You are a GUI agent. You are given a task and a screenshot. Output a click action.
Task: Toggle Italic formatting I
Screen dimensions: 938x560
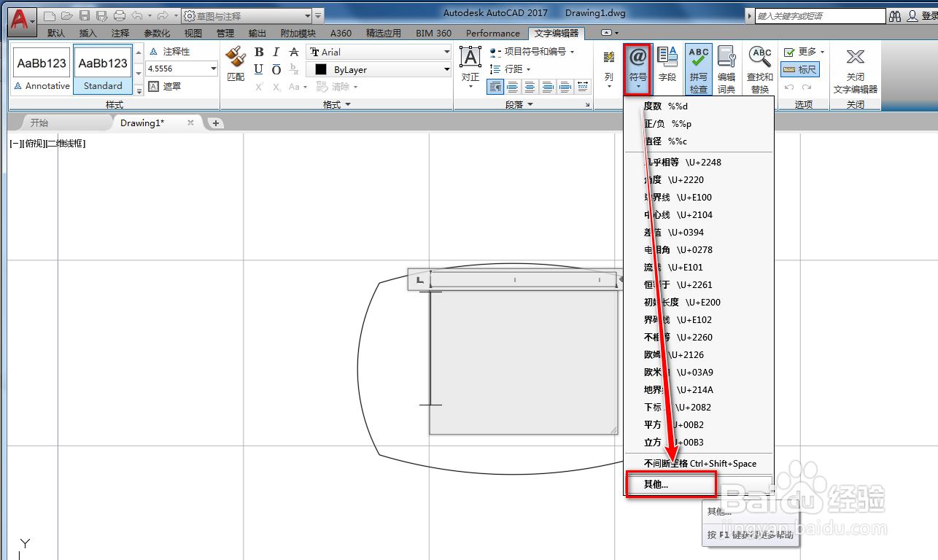(276, 52)
